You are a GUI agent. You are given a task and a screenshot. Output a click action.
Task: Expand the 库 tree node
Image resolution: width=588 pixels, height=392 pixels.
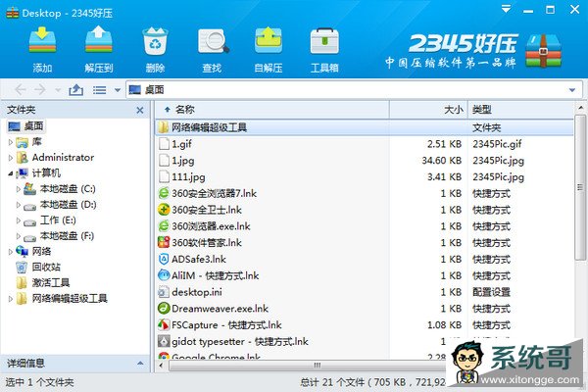(11, 142)
